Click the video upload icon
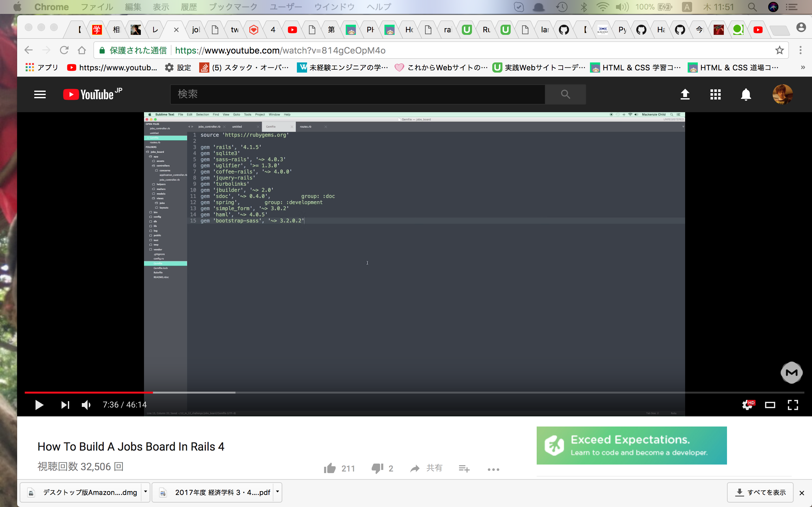The height and width of the screenshot is (507, 812). click(x=685, y=94)
